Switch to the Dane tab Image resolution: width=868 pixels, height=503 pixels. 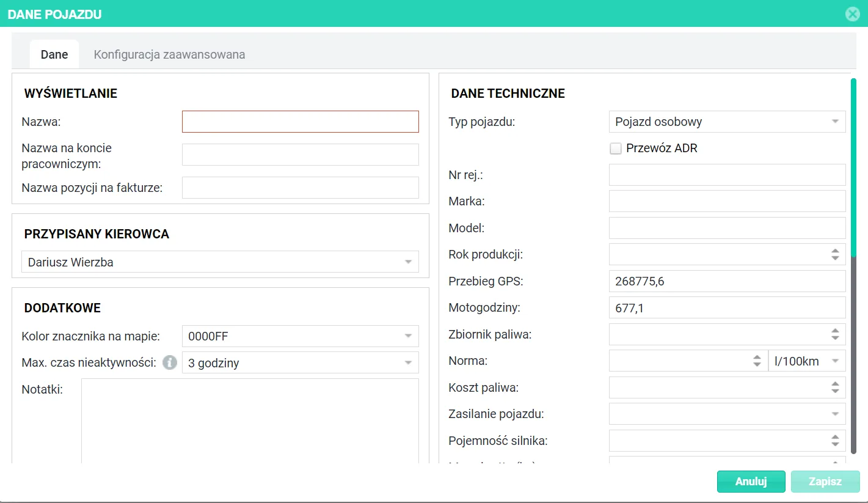[54, 54]
